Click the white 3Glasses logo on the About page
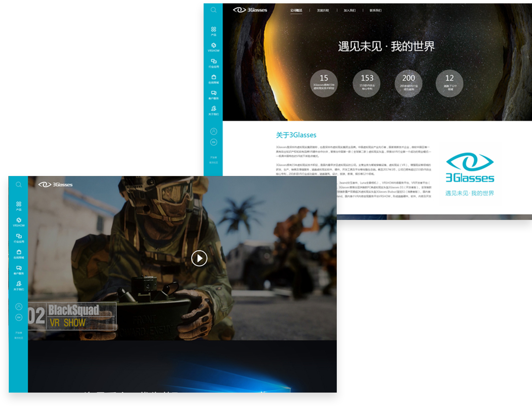 pos(250,10)
